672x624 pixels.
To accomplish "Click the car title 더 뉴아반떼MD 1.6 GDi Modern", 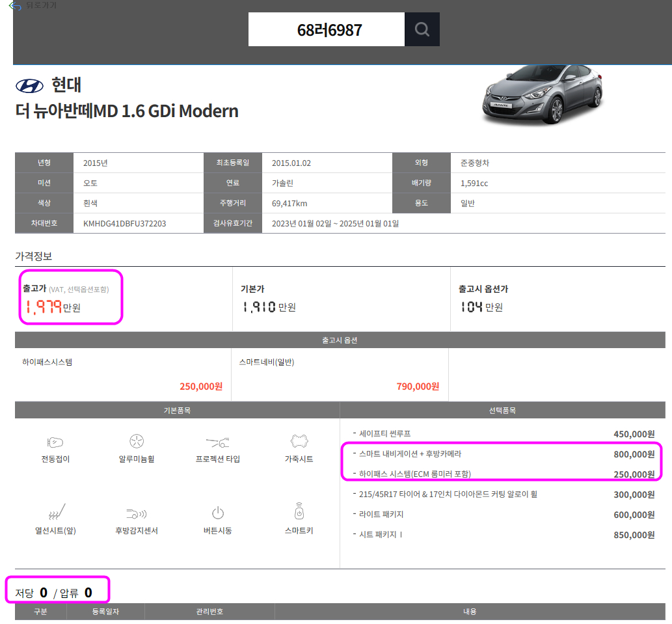I will coord(127,111).
